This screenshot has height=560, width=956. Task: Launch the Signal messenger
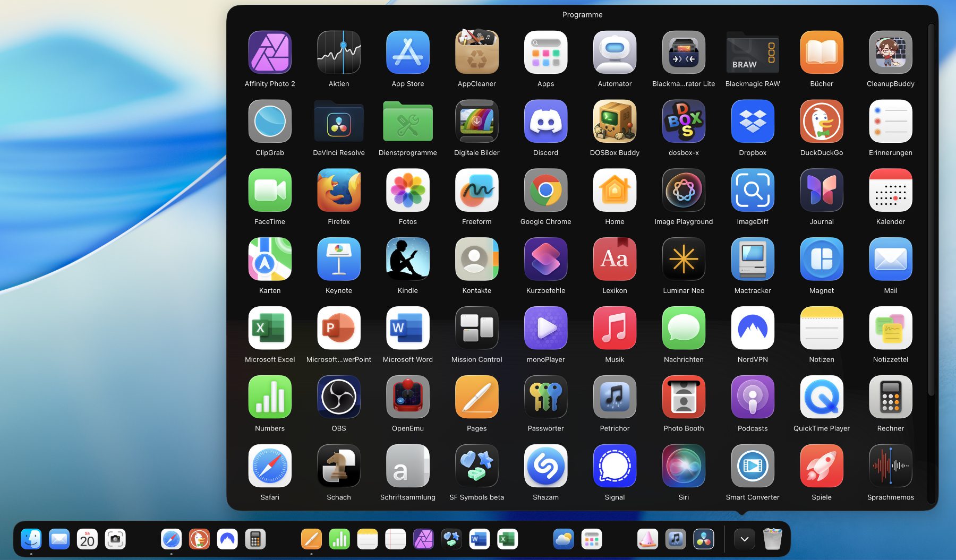coord(614,467)
